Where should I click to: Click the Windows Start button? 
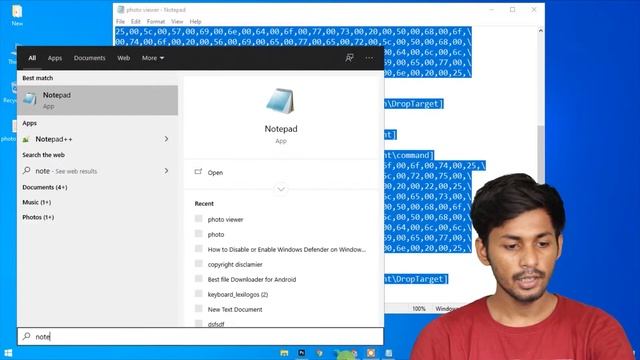tap(8, 353)
